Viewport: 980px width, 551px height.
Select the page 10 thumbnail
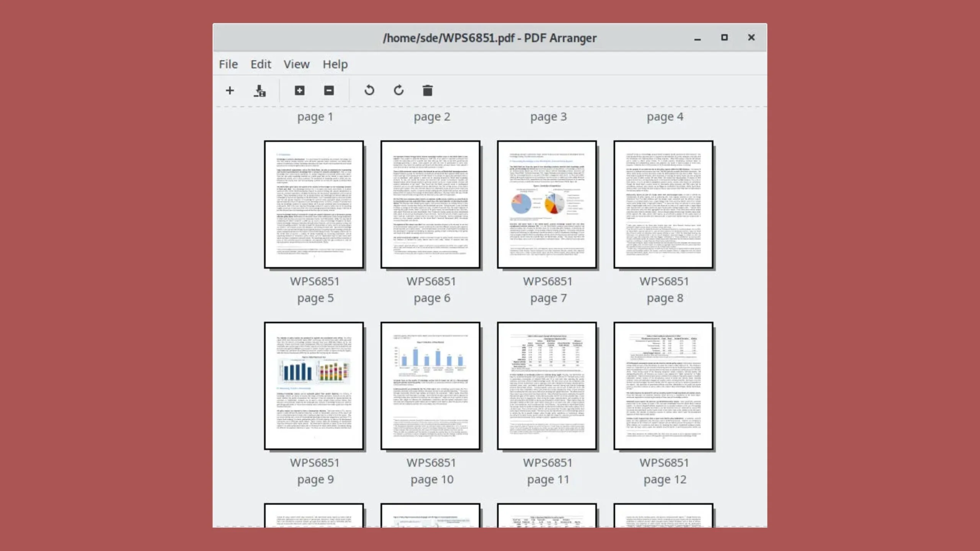[430, 386]
